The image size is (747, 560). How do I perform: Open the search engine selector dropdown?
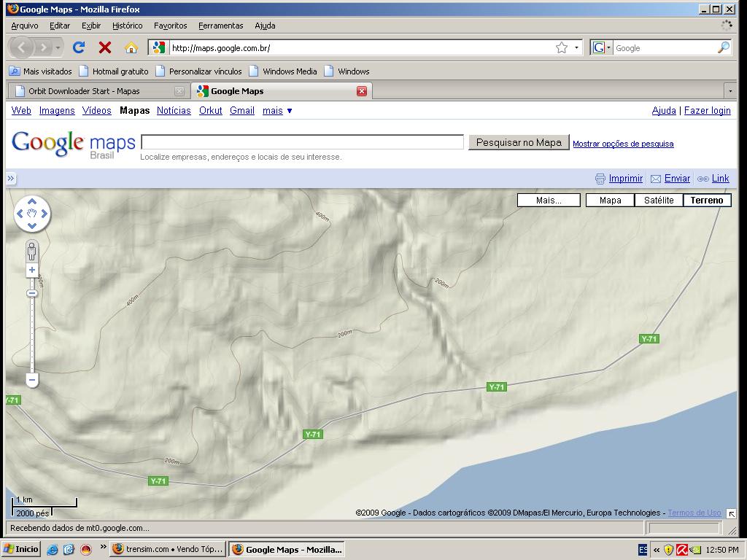pos(603,47)
